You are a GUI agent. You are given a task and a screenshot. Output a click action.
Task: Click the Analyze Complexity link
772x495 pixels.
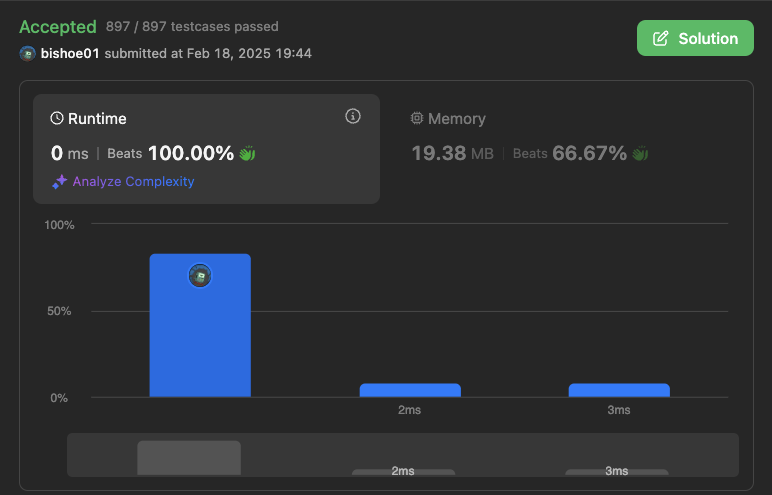[133, 181]
